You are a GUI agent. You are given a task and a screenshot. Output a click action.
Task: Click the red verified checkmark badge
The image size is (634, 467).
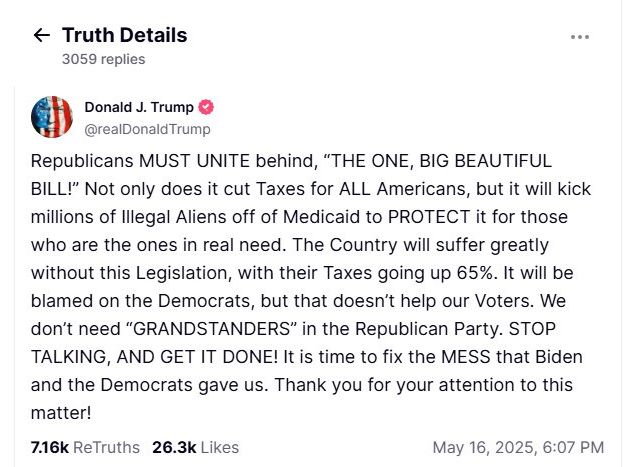(x=206, y=107)
